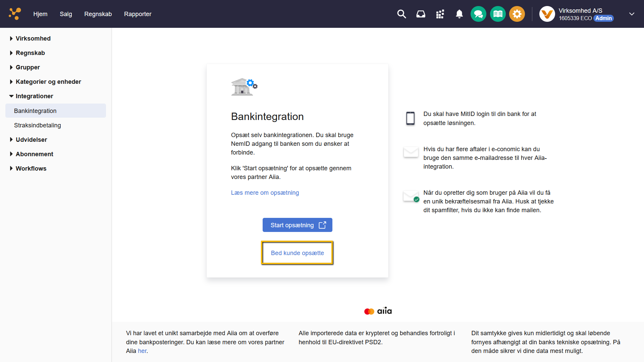Expand the Virksomhed sidebar section
The height and width of the screenshot is (362, 644).
click(x=33, y=39)
